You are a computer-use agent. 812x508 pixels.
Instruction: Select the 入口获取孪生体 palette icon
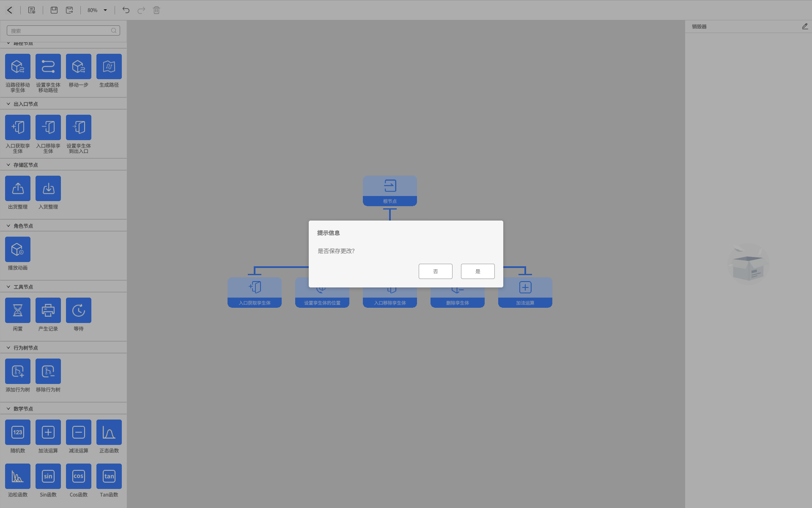[x=18, y=127]
